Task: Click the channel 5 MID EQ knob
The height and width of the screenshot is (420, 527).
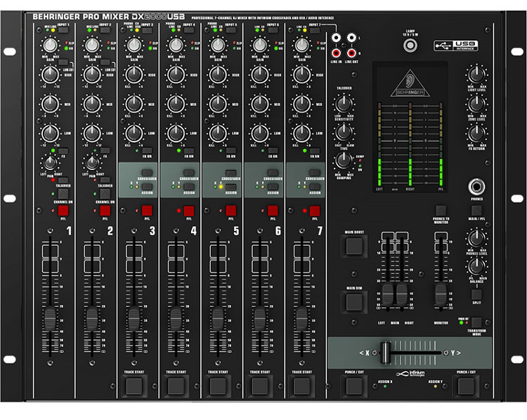Action: [218, 104]
